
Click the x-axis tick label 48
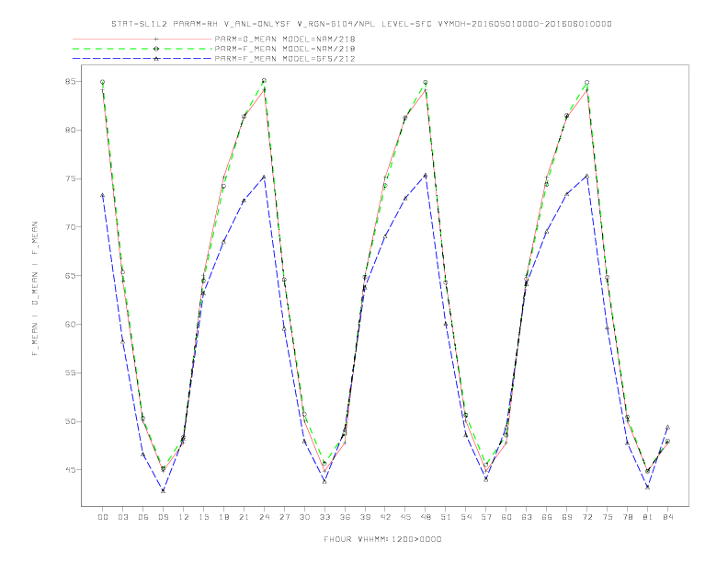(426, 517)
